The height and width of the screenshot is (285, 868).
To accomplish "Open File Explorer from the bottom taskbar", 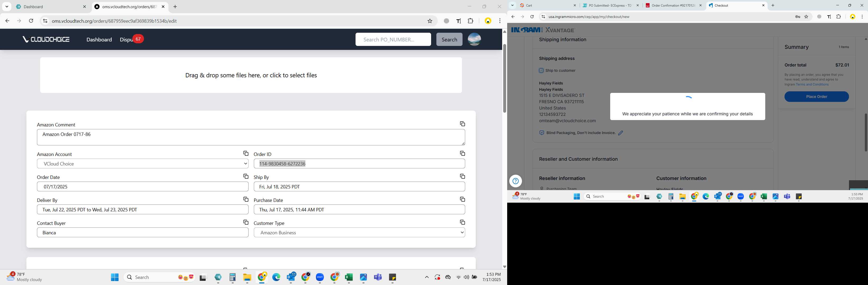I will tap(247, 277).
